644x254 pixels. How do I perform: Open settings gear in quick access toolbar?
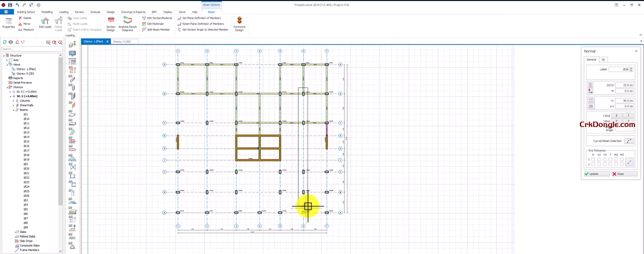click(x=39, y=5)
